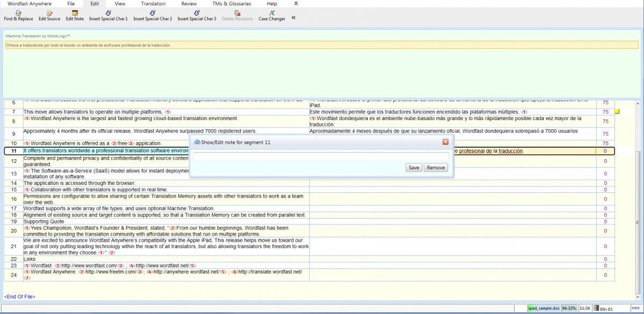Image resolution: width=644 pixels, height=314 pixels.
Task: Click the layout toggle in the status bar
Action: click(x=637, y=308)
